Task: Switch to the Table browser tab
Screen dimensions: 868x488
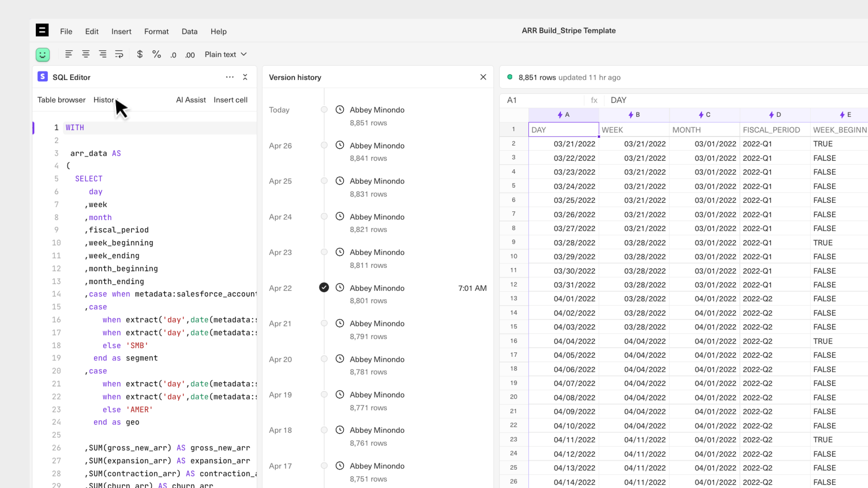Action: (61, 100)
